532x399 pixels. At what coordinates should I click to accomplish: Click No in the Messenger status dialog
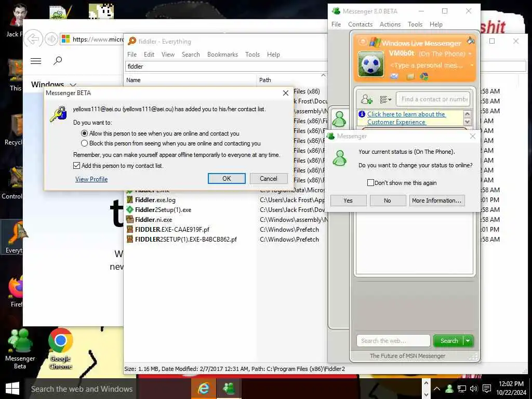388,201
